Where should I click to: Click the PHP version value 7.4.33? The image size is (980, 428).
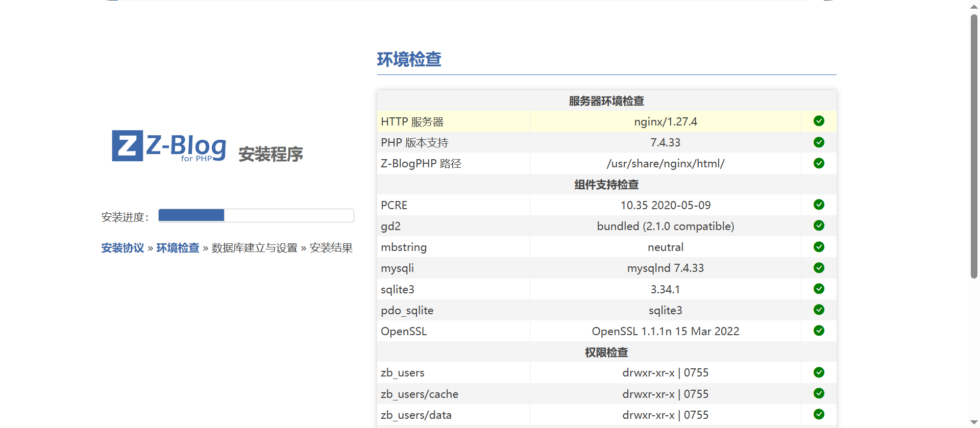click(x=666, y=142)
